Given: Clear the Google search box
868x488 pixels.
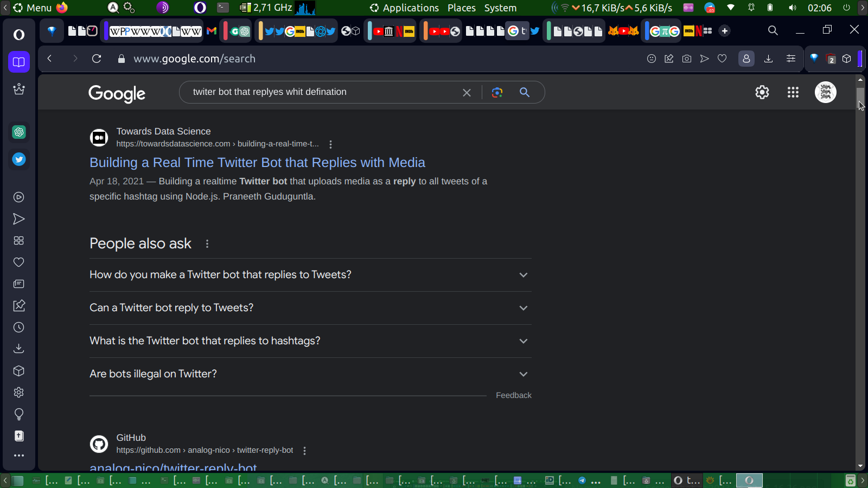Looking at the screenshot, I should coord(467,93).
